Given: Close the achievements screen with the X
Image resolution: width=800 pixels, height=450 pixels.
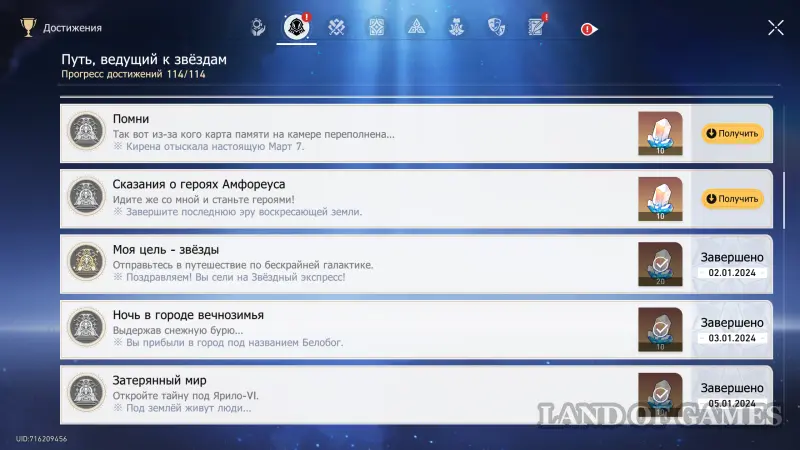Looking at the screenshot, I should coord(775,28).
